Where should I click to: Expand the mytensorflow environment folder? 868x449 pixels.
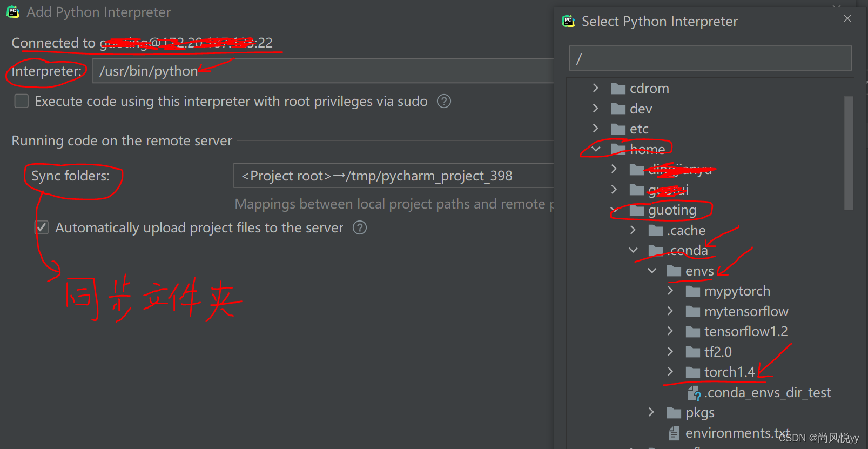(x=670, y=311)
